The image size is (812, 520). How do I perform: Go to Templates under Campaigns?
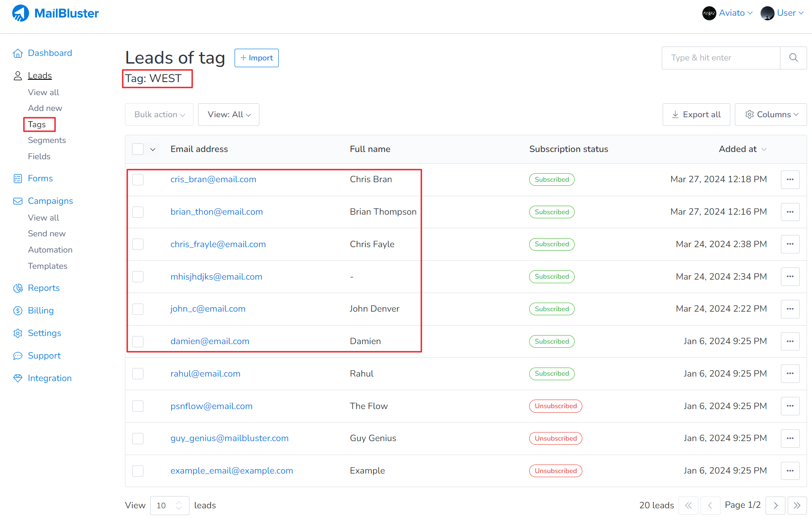pyautogui.click(x=47, y=266)
